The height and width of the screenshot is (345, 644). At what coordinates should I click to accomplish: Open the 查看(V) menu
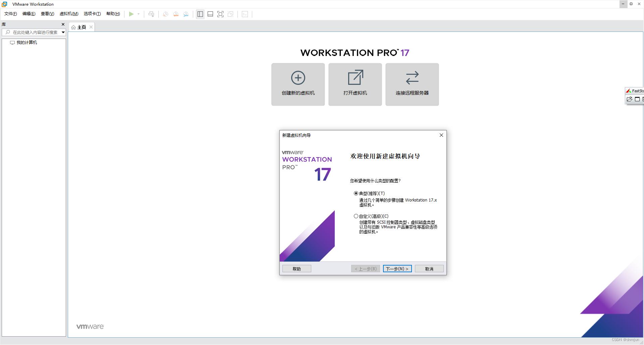coord(47,14)
